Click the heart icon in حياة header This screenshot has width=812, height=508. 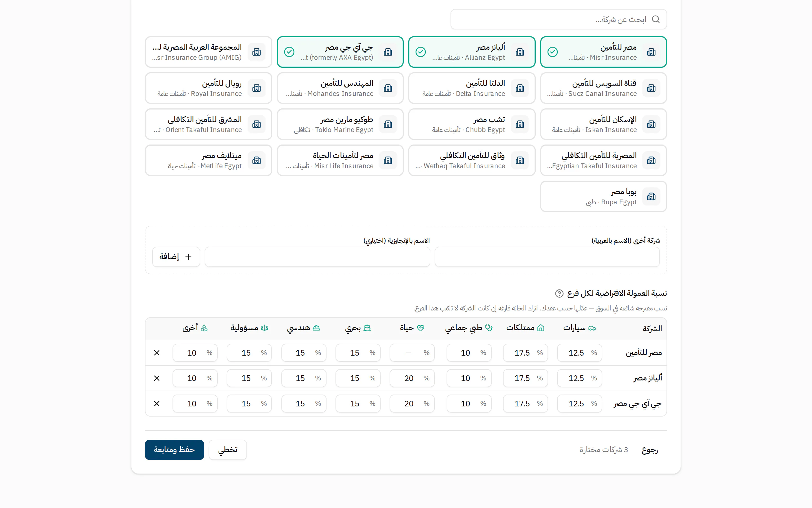point(420,328)
